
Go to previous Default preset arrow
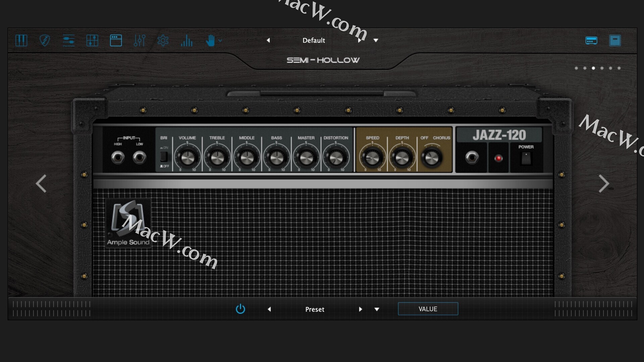[268, 40]
